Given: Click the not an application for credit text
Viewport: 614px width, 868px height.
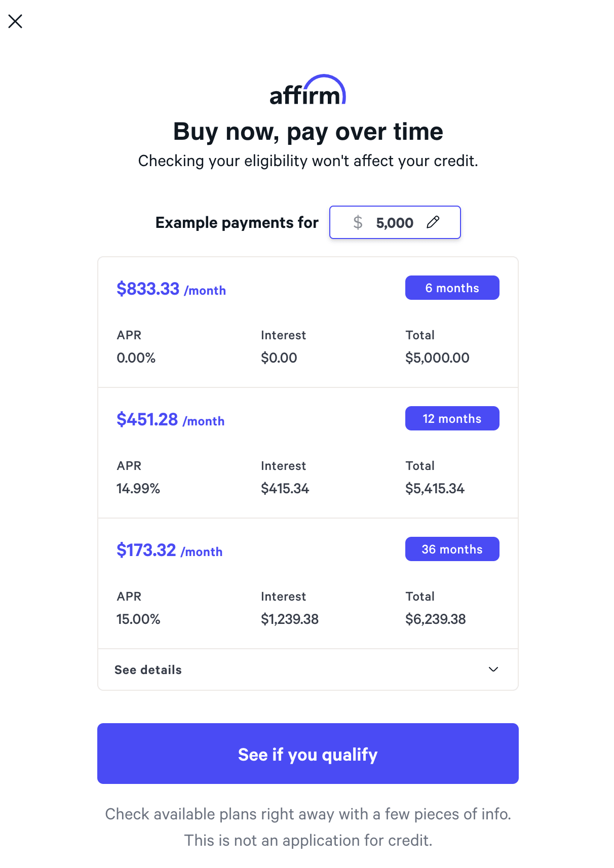Looking at the screenshot, I should tap(308, 840).
